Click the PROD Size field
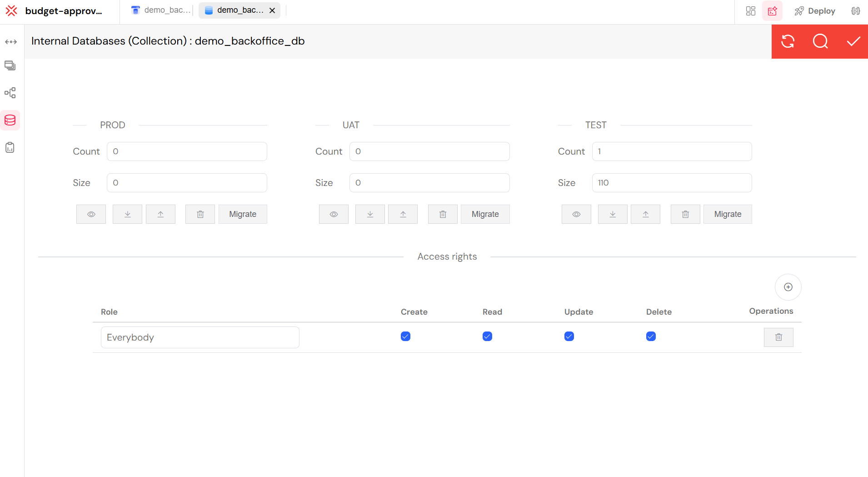The height and width of the screenshot is (477, 868). [187, 183]
